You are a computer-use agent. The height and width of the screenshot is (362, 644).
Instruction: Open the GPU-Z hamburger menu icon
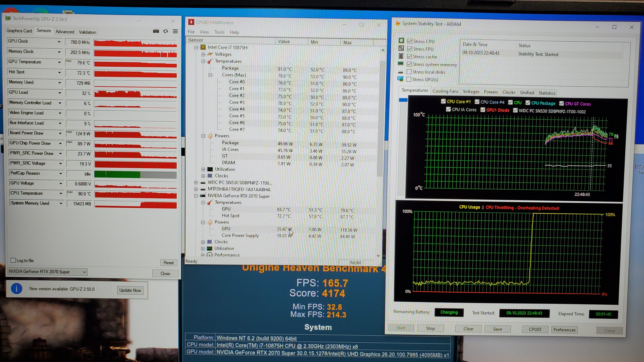point(175,31)
